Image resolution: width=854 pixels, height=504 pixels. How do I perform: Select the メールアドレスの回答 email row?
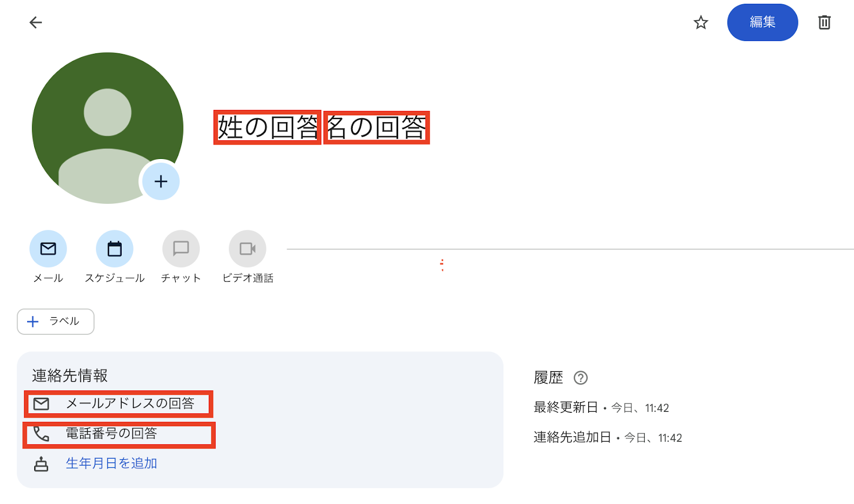point(118,404)
